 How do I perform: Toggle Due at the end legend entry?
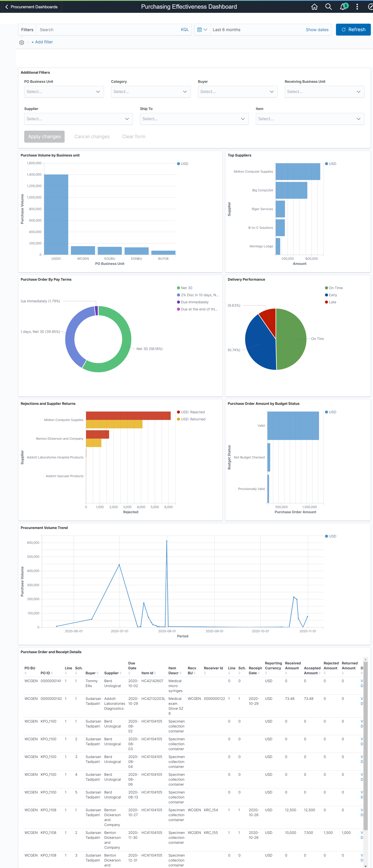[x=197, y=309]
